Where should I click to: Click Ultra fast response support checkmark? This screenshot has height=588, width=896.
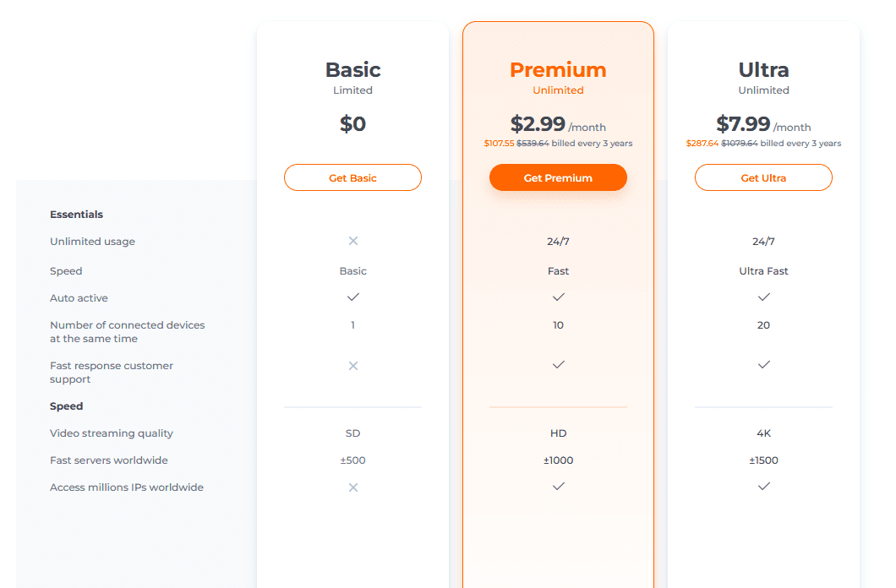pyautogui.click(x=763, y=364)
